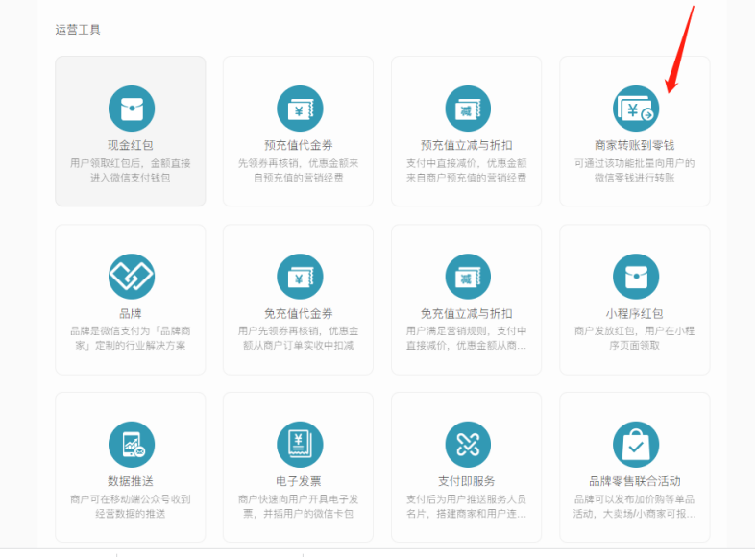The height and width of the screenshot is (558, 756).
Task: Click the 支付即服务 card description text
Action: [467, 506]
